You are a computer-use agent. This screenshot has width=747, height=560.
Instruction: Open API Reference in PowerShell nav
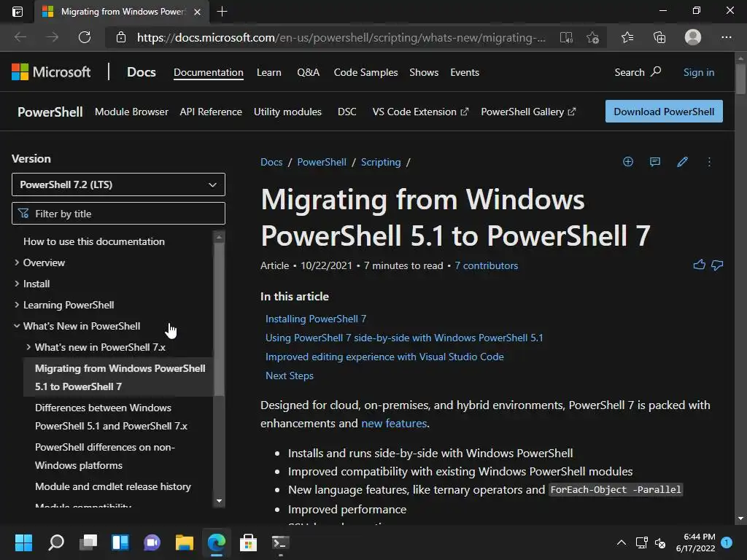(x=211, y=112)
